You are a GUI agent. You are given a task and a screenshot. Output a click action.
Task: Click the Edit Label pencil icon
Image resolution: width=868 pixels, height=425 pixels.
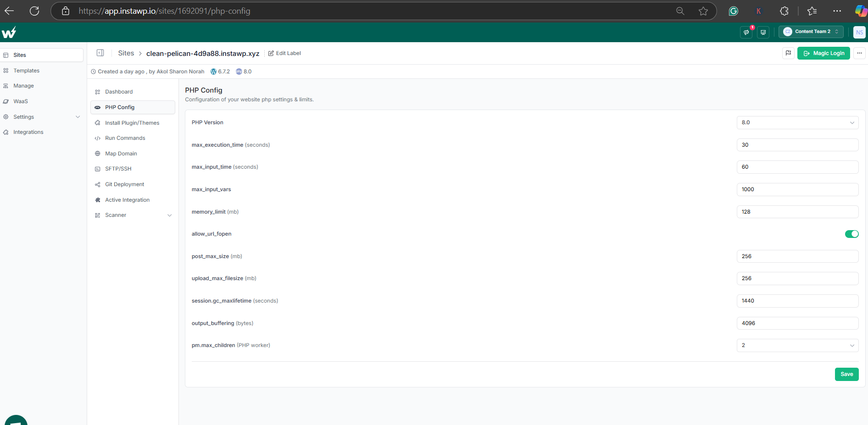[271, 53]
